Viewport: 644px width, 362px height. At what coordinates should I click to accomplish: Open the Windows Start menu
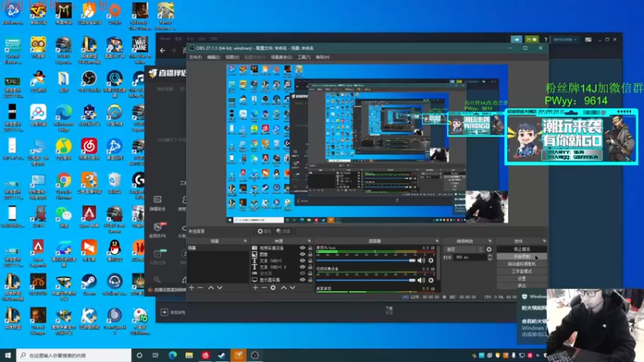8,355
